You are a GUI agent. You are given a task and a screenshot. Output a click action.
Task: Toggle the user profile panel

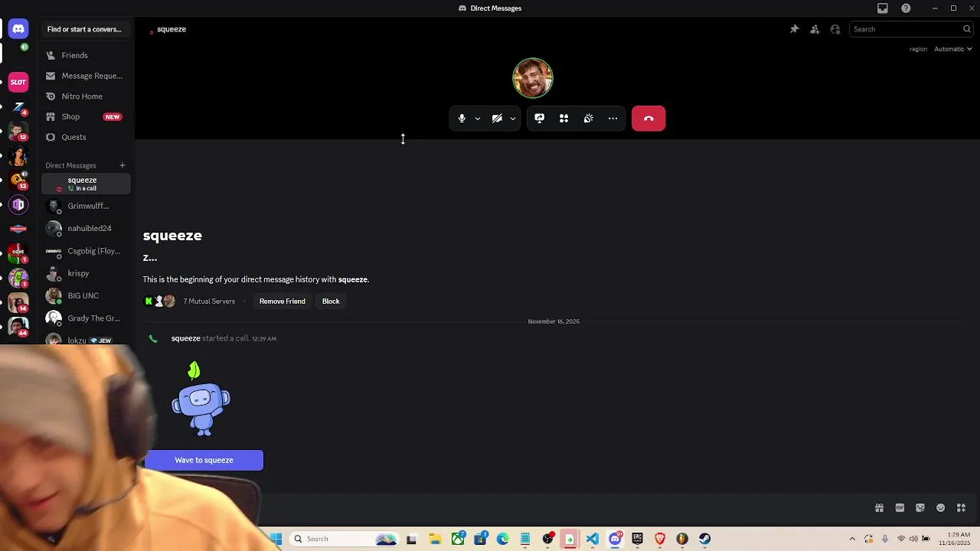(835, 29)
